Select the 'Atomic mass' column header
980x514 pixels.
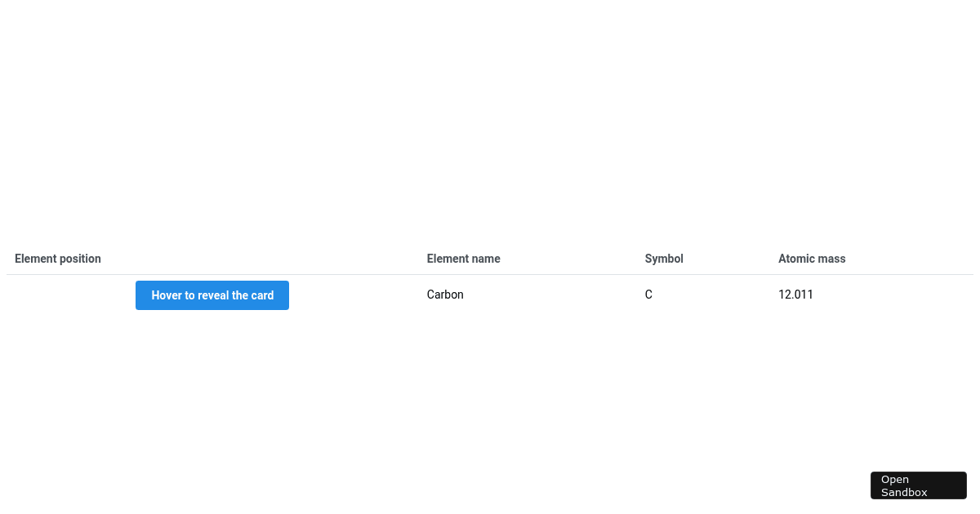pos(812,259)
